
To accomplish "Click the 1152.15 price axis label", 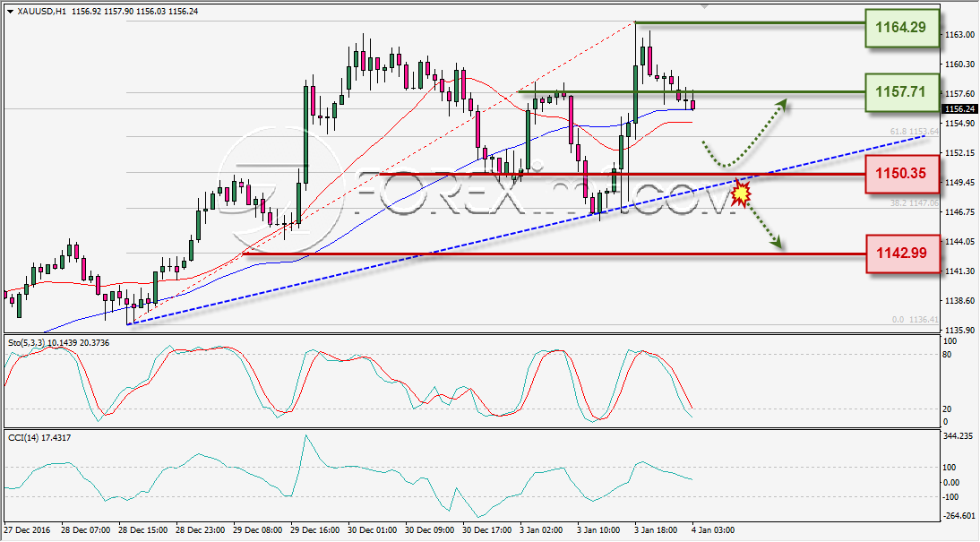I will (959, 152).
